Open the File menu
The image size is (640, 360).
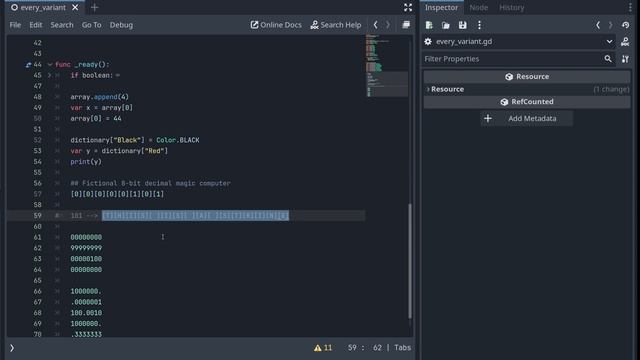(x=15, y=25)
